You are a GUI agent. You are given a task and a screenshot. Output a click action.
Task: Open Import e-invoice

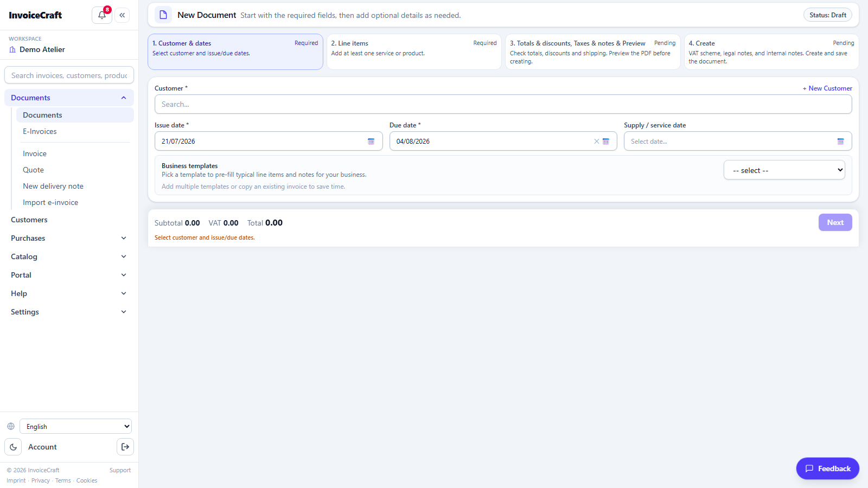coord(75,202)
